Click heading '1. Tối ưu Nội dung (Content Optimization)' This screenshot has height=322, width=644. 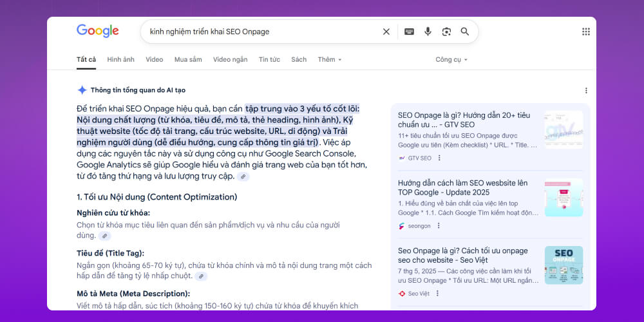(x=157, y=197)
